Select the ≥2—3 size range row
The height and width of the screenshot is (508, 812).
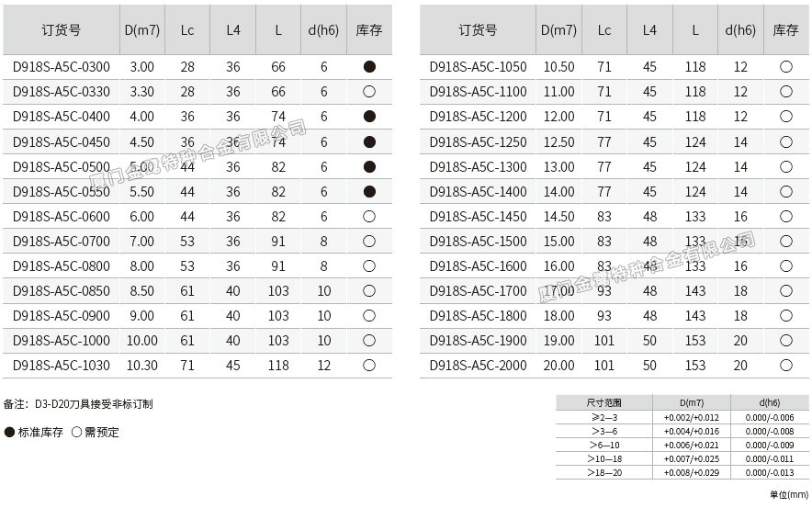coord(603,417)
